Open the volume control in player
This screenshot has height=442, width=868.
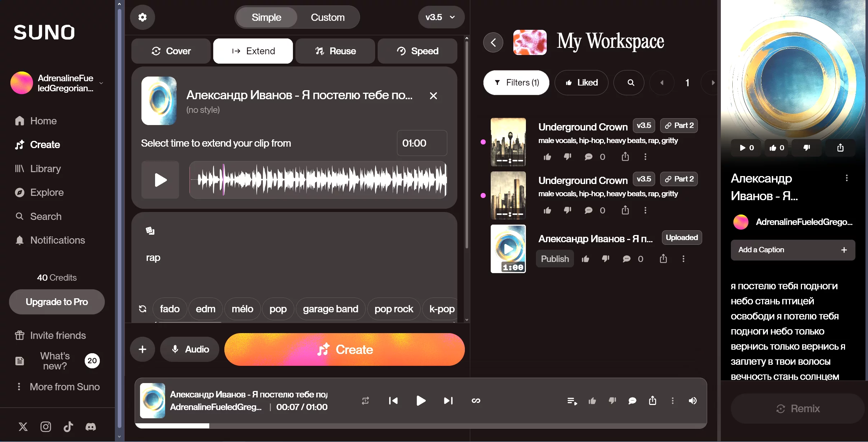[x=693, y=401]
